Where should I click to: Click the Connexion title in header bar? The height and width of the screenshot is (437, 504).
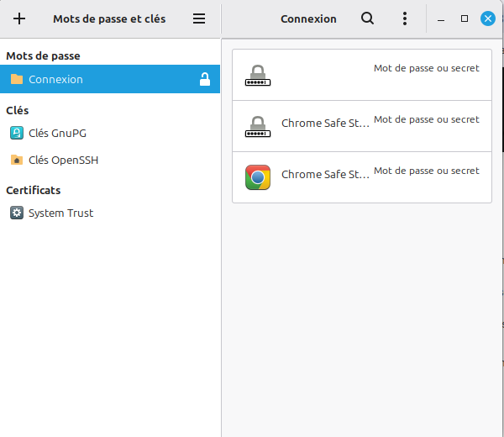pyautogui.click(x=308, y=18)
